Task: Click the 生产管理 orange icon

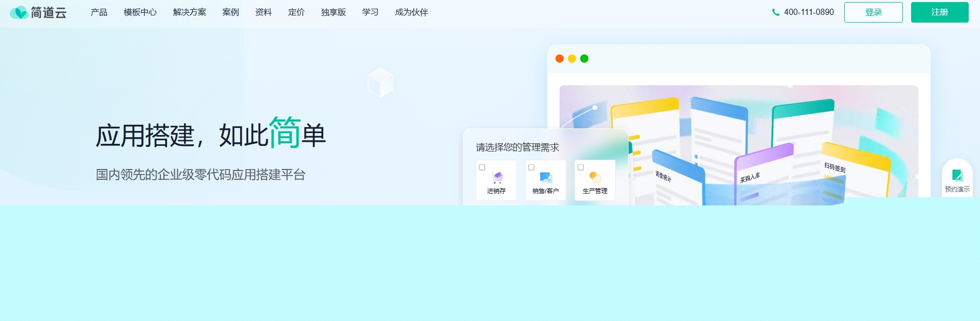Action: point(595,178)
